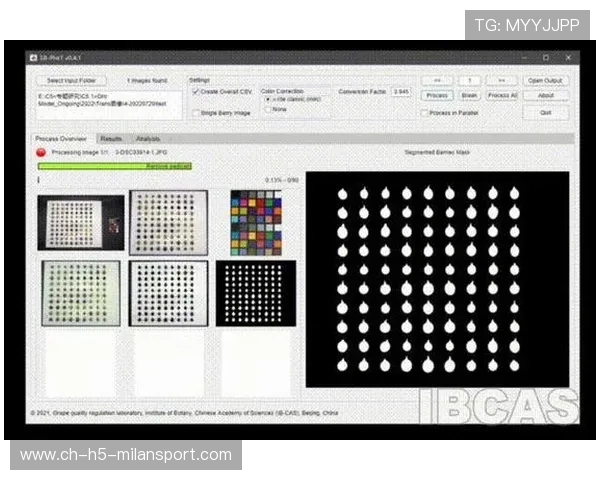Click the large Segmented Berries Mask preview
The image size is (600, 480).
[437, 279]
